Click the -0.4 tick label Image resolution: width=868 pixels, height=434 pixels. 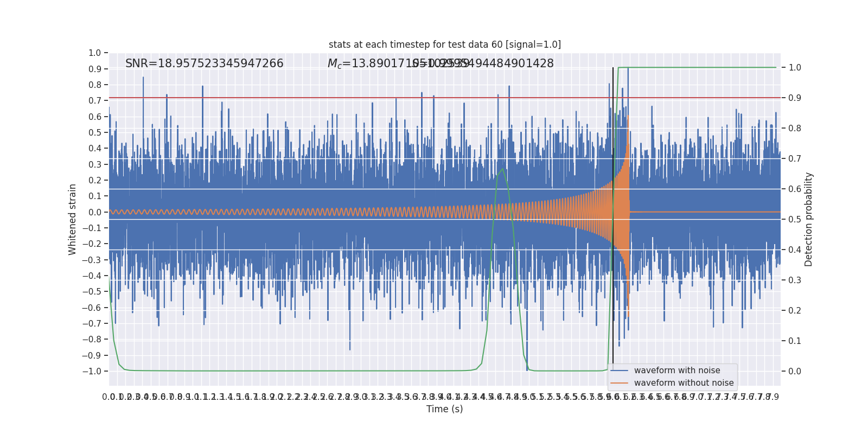pyautogui.click(x=92, y=276)
